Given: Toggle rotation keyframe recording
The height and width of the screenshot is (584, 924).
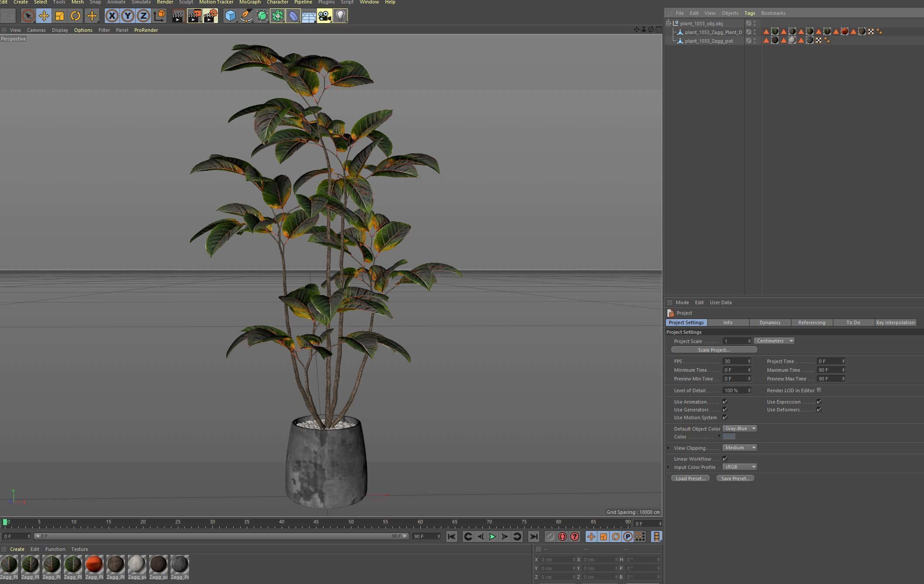Looking at the screenshot, I should point(615,536).
